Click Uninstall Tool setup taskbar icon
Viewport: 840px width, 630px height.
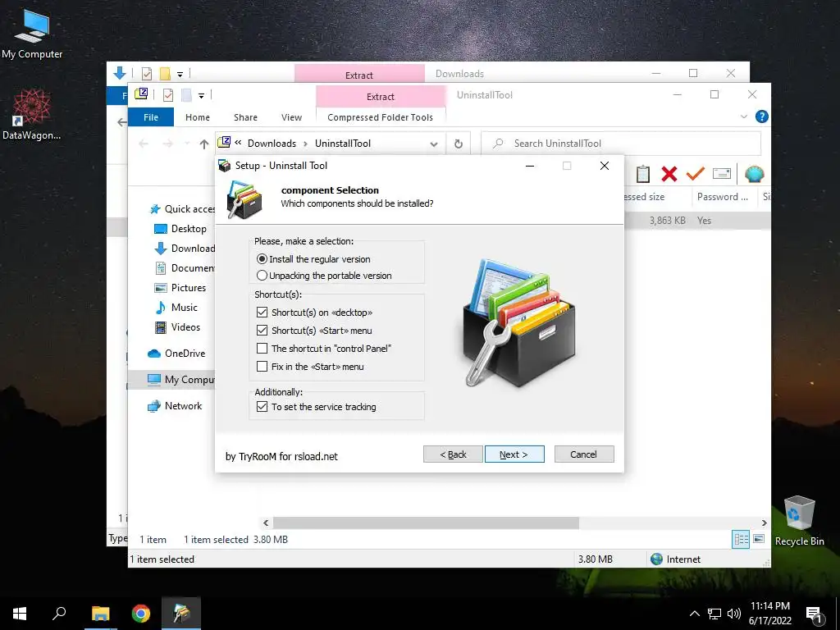[181, 614]
